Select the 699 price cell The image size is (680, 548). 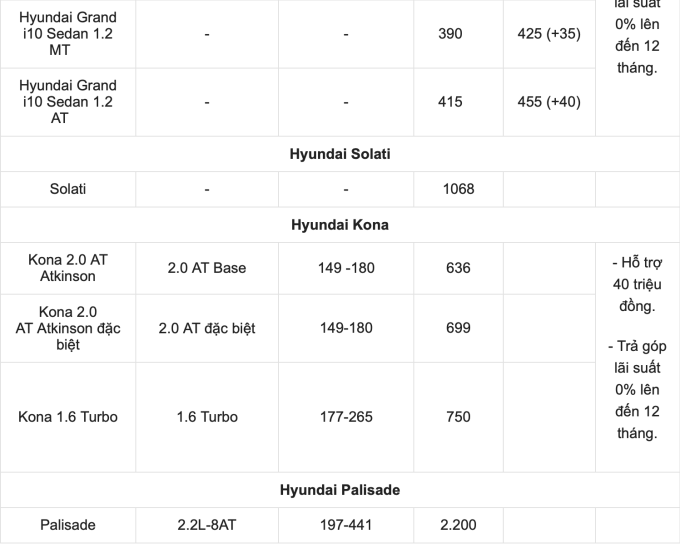coord(458,328)
